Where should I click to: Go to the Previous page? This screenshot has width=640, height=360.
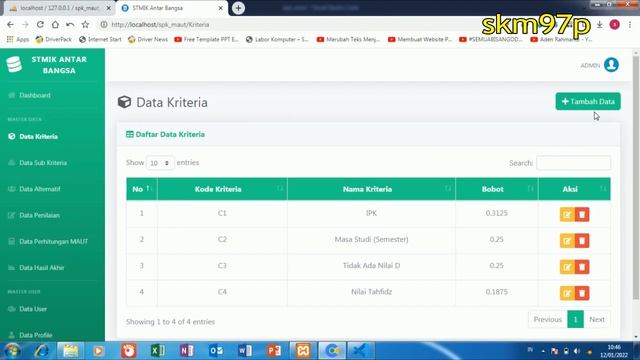[547, 319]
